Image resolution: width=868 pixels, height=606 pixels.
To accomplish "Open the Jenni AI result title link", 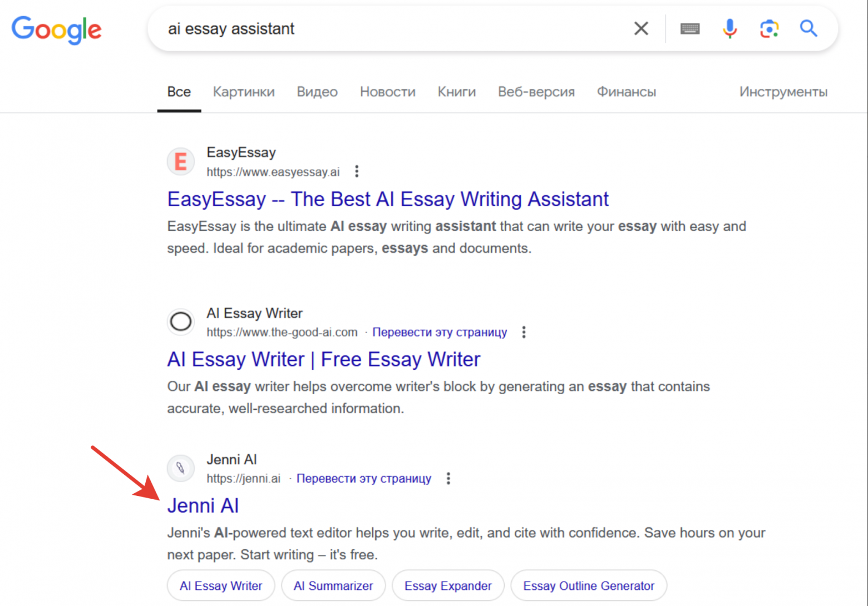I will (x=203, y=505).
